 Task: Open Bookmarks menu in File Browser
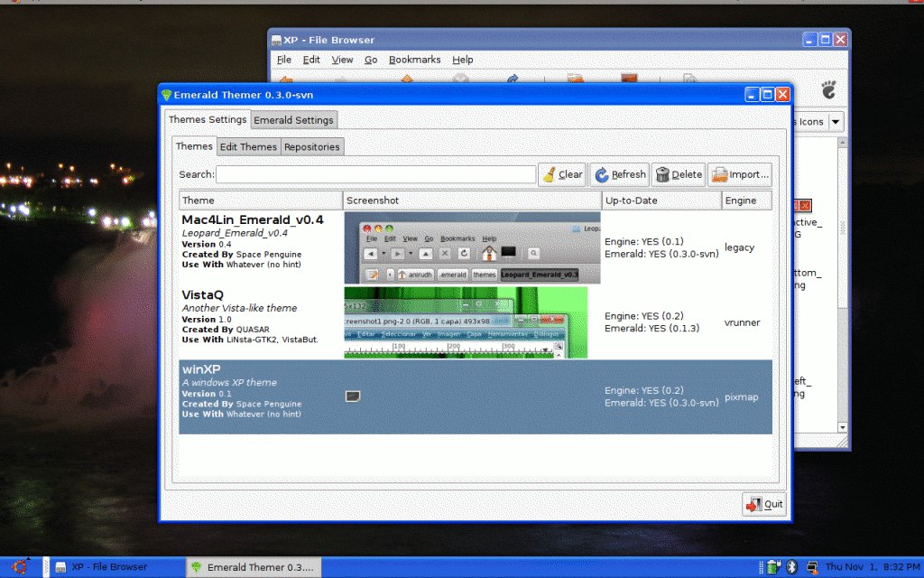tap(415, 60)
